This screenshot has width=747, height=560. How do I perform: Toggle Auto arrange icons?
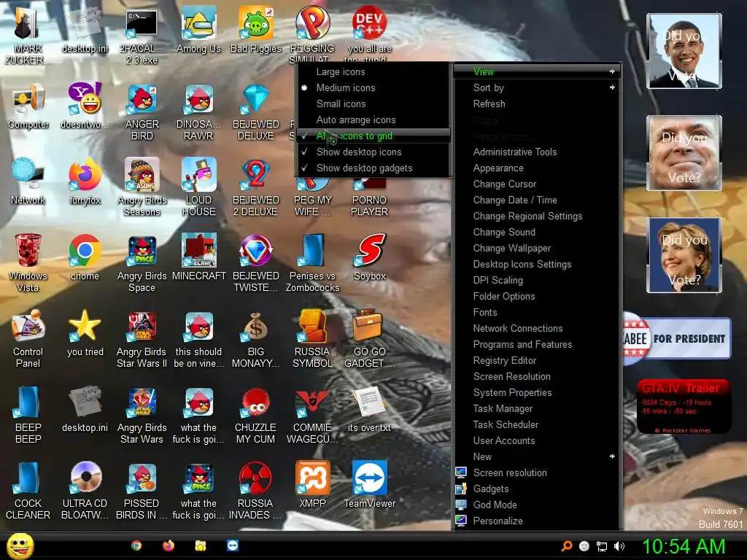(373, 120)
